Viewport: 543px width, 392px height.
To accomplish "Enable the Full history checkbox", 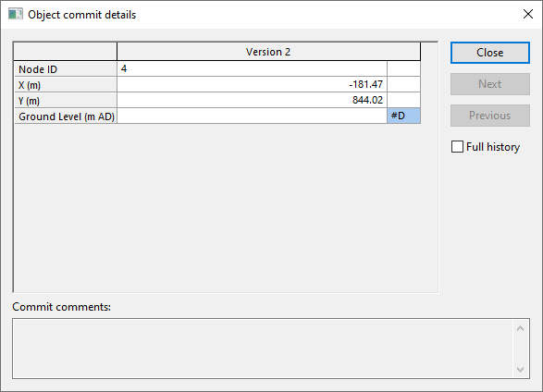I will [457, 147].
